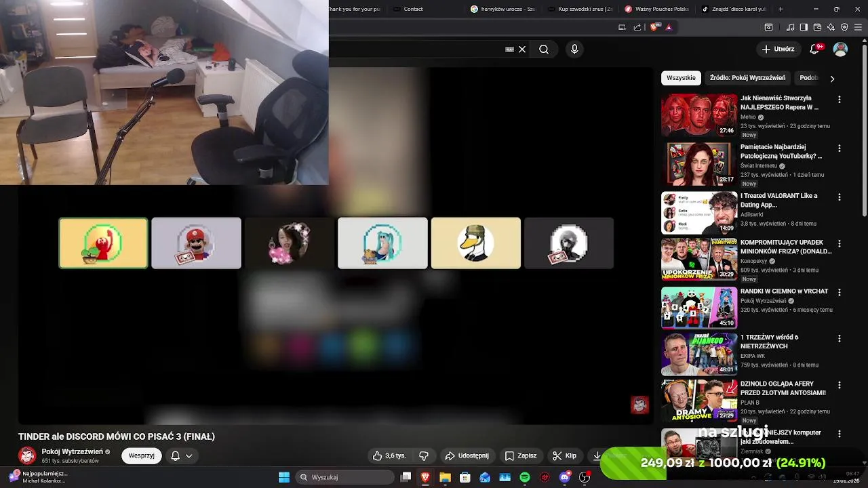Click the Klip scissors button

[x=564, y=455]
